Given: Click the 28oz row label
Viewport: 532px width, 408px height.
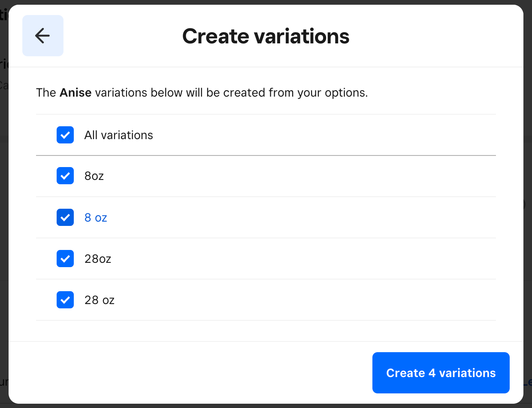Looking at the screenshot, I should pos(97,259).
